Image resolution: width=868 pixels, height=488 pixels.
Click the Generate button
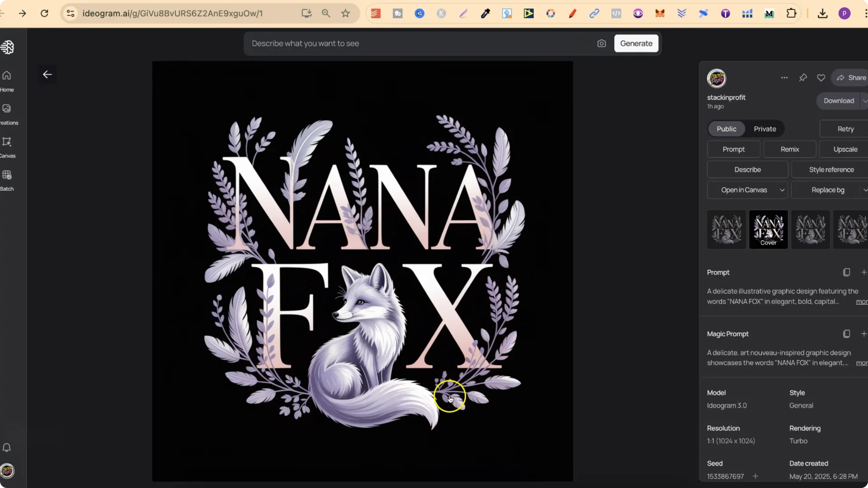pos(636,43)
